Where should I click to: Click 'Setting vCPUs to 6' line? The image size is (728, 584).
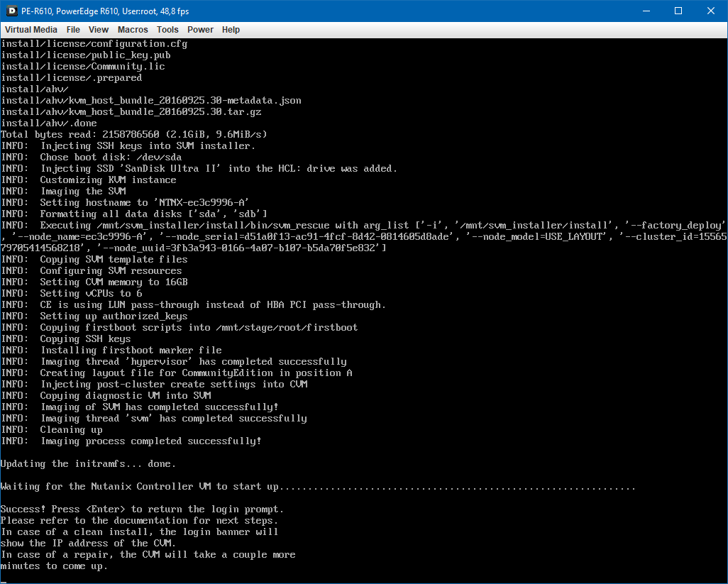point(72,293)
